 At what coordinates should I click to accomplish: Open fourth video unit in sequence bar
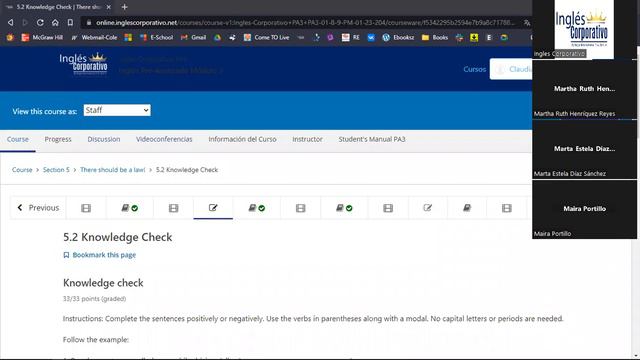coord(388,208)
